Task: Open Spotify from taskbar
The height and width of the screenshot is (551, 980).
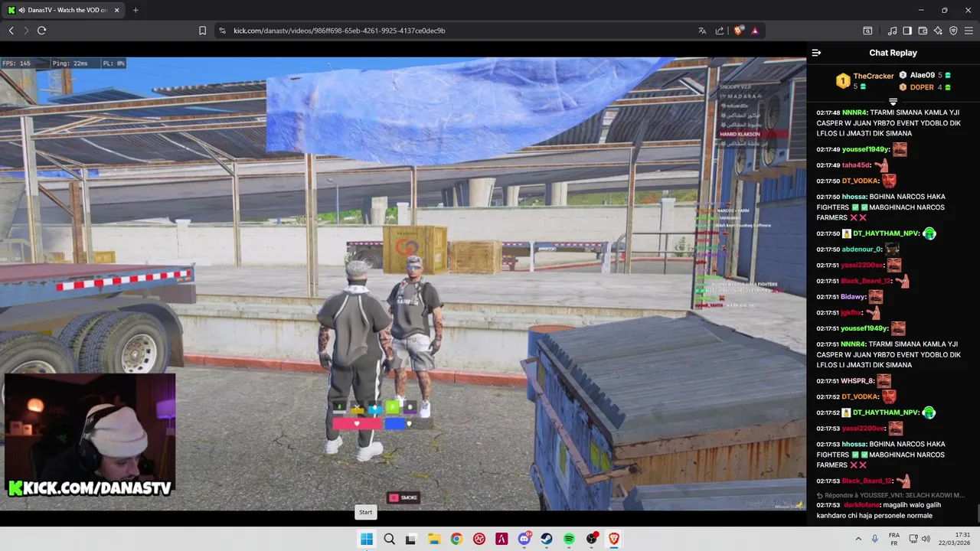Action: pyautogui.click(x=569, y=539)
